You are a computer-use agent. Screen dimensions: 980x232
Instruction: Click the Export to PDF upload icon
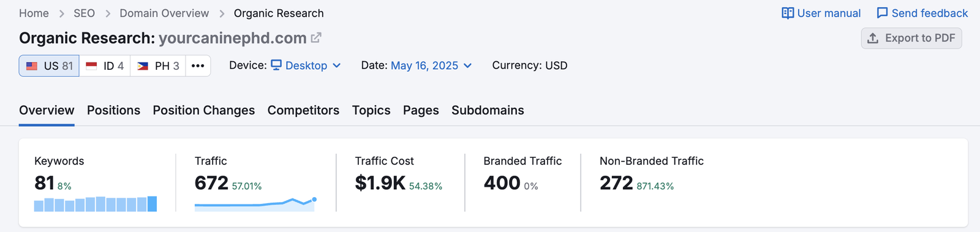click(873, 38)
